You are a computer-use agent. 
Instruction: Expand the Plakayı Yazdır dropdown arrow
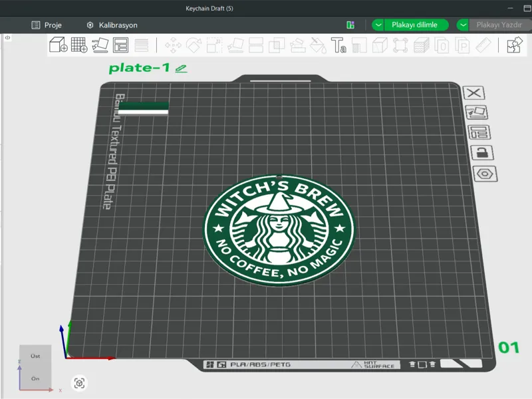tap(463, 25)
